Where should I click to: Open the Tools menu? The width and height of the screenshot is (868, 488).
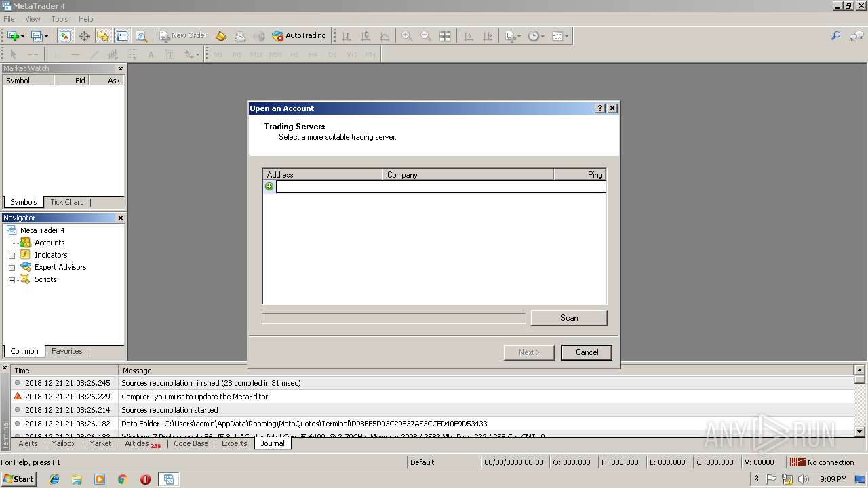tap(60, 19)
